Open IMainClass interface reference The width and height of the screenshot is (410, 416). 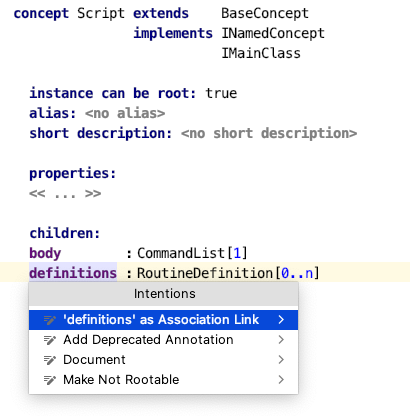click(x=261, y=53)
